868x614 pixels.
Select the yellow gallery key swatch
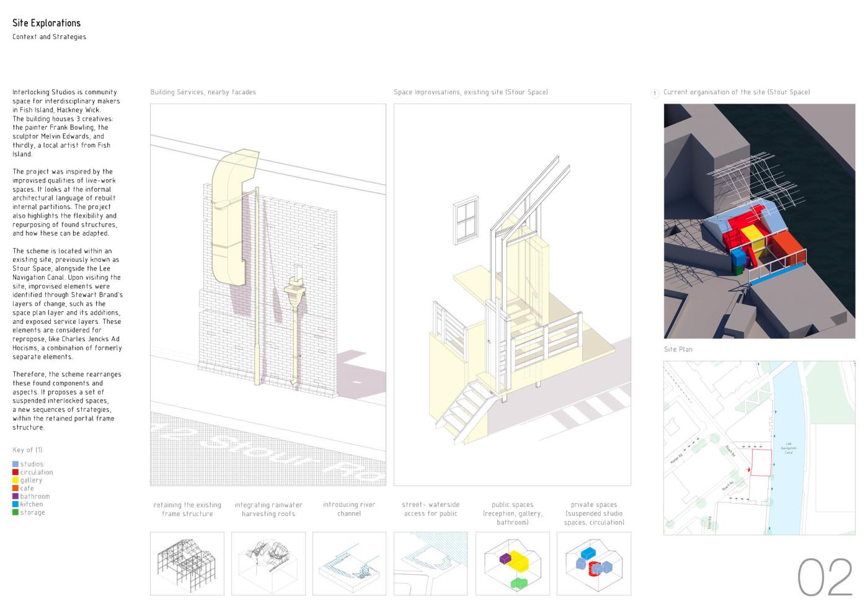[15, 480]
